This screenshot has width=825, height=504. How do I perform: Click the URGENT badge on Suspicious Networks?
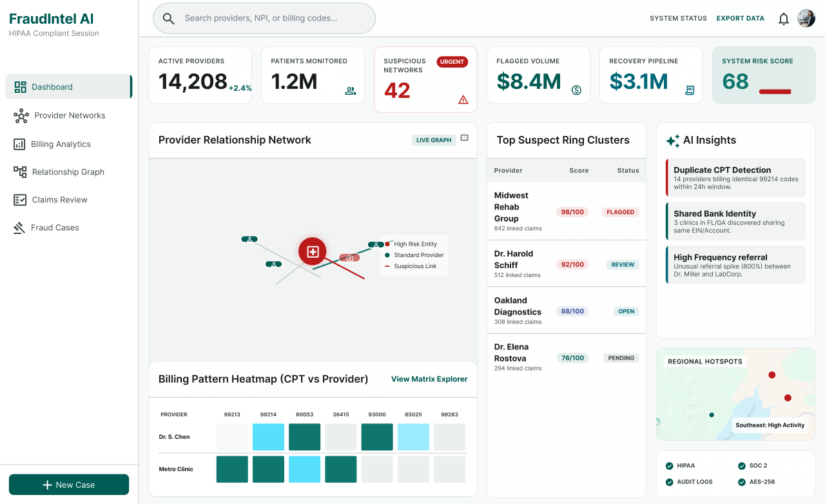[452, 62]
